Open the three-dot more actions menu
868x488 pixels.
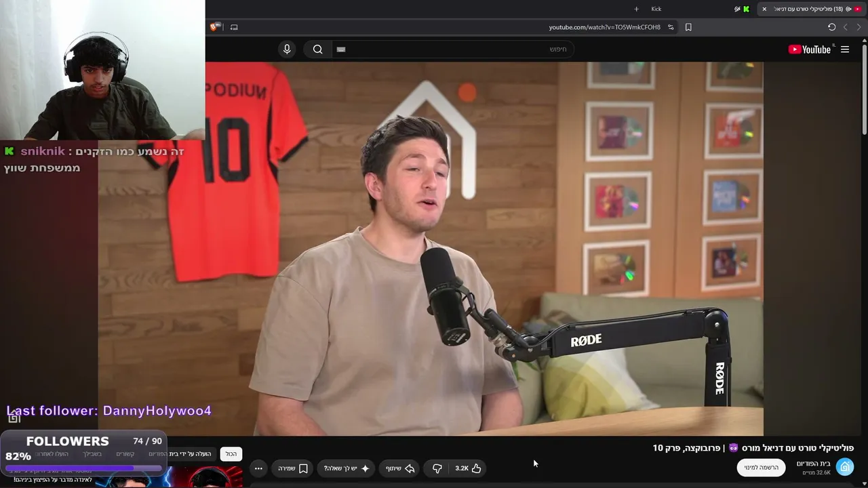click(258, 468)
